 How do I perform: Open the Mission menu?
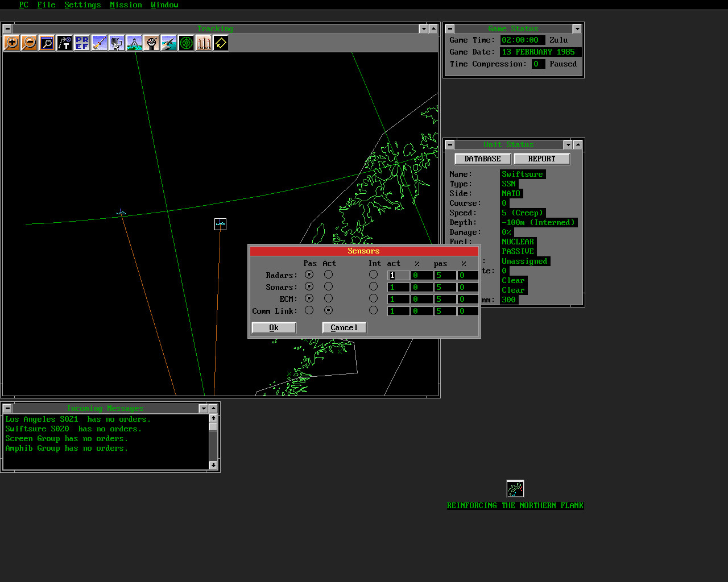126,5
